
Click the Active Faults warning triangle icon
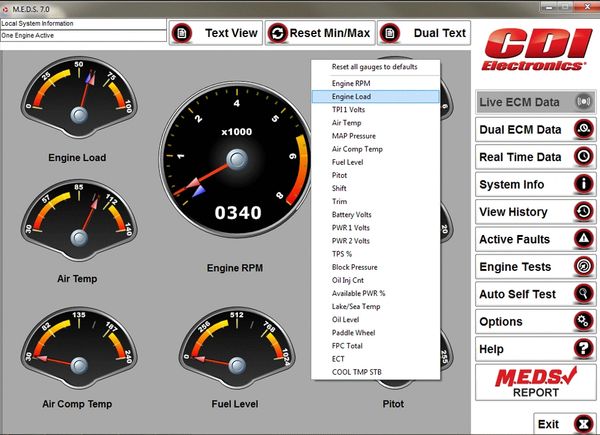584,239
